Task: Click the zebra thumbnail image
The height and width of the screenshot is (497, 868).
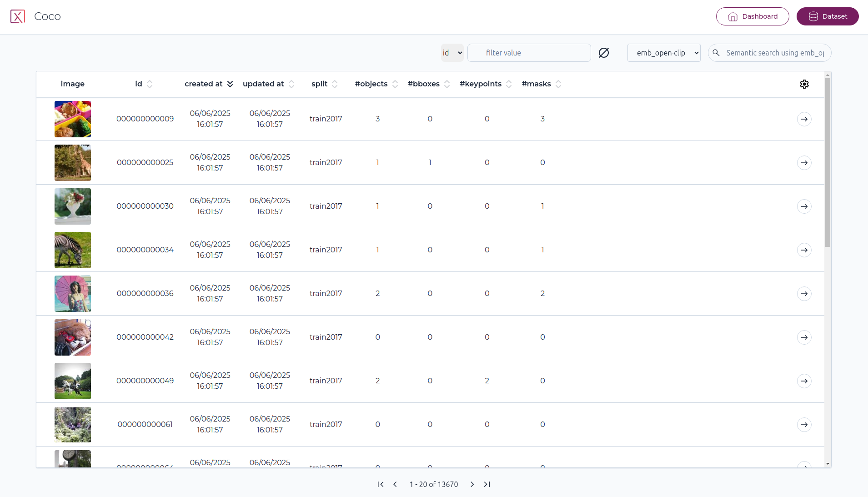Action: tap(73, 250)
